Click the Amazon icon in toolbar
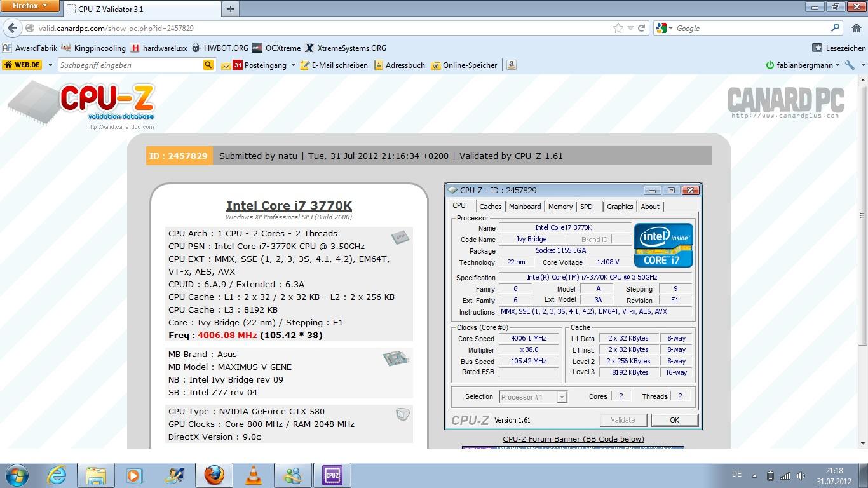This screenshot has width=868, height=488. pyautogui.click(x=512, y=65)
